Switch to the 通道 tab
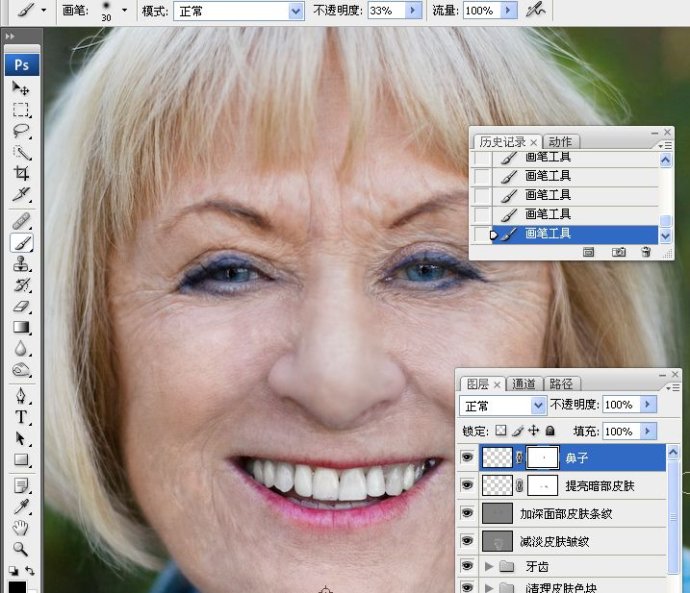Screen dimensions: 690x593 click(524, 384)
